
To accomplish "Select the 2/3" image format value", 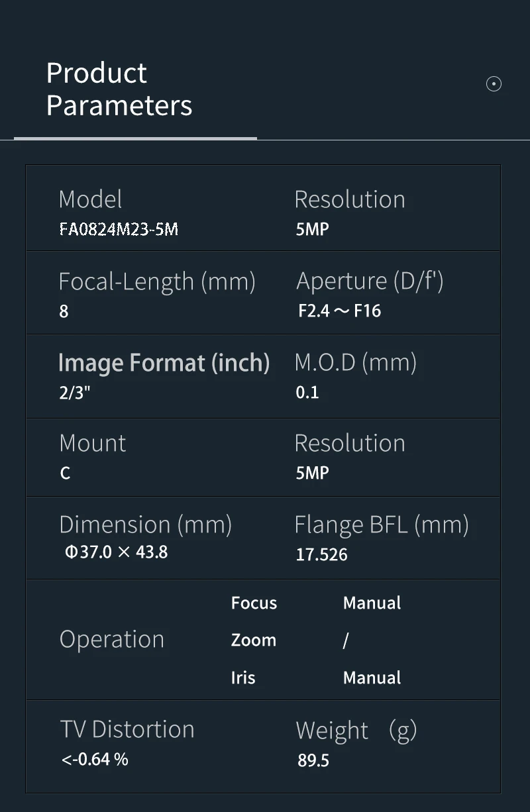I will pyautogui.click(x=74, y=392).
